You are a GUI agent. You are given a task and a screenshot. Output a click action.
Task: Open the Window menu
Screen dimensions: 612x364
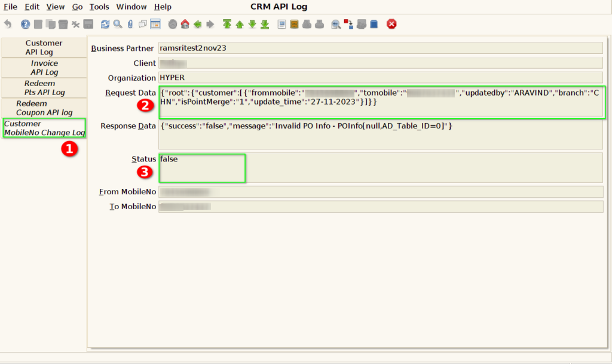tap(131, 7)
